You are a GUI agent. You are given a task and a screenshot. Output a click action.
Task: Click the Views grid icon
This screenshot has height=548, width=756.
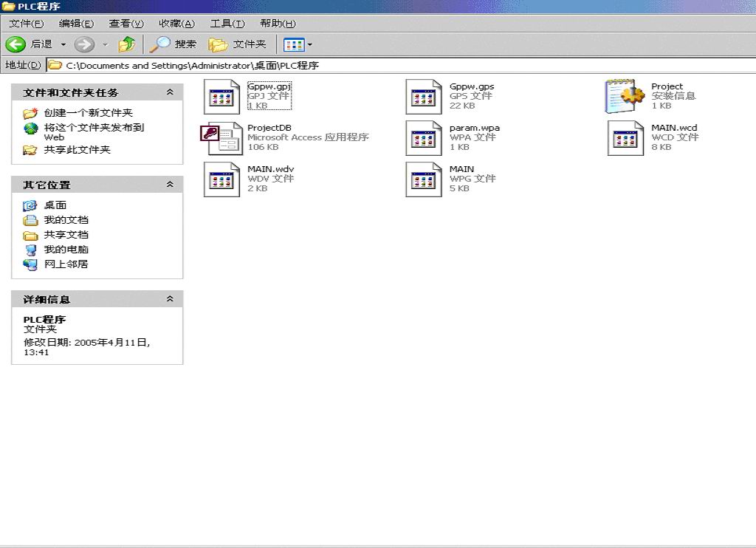point(294,45)
